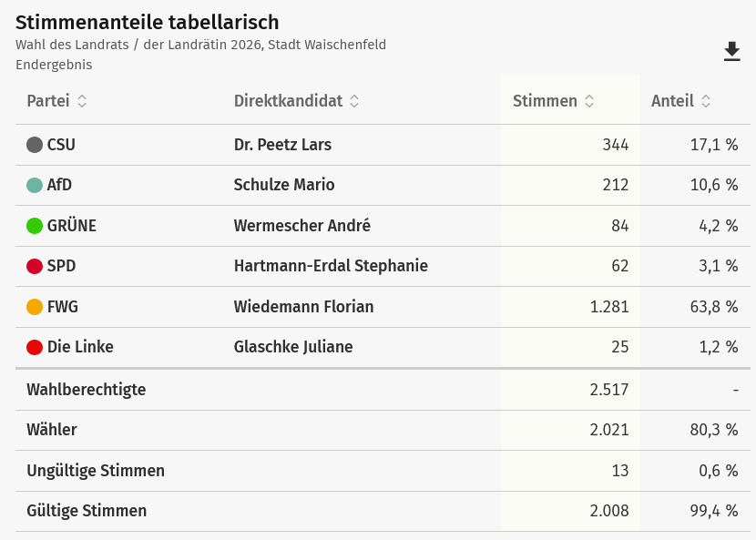Select candidate Dr. Peetz Lars
The width and height of the screenshot is (756, 540).
[282, 145]
